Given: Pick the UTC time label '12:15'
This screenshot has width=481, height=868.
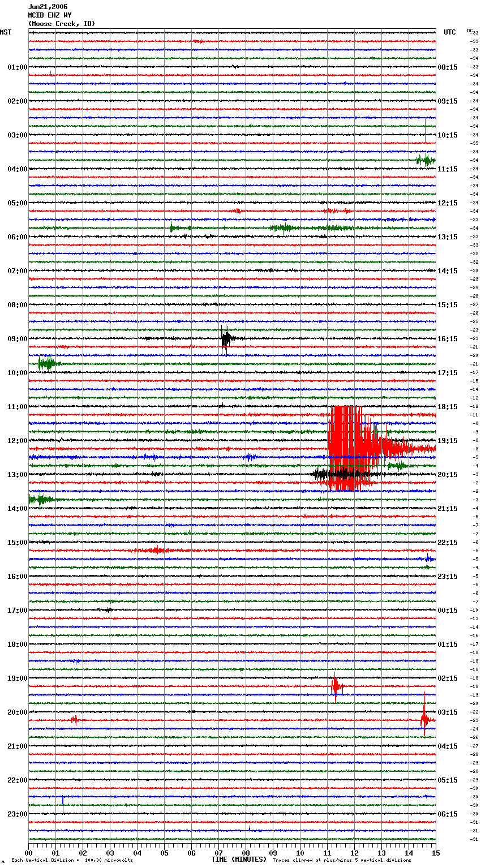Looking at the screenshot, I should (448, 203).
